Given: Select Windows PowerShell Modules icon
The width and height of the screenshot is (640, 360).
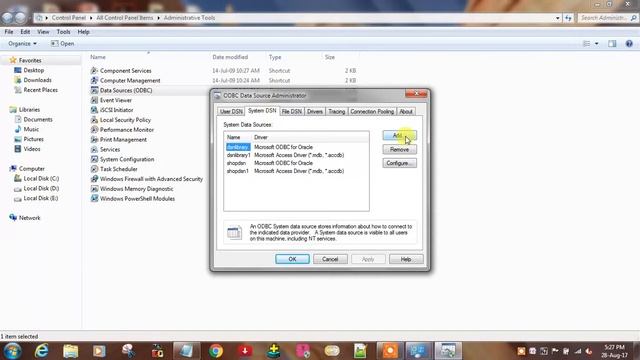Looking at the screenshot, I should [x=94, y=198].
